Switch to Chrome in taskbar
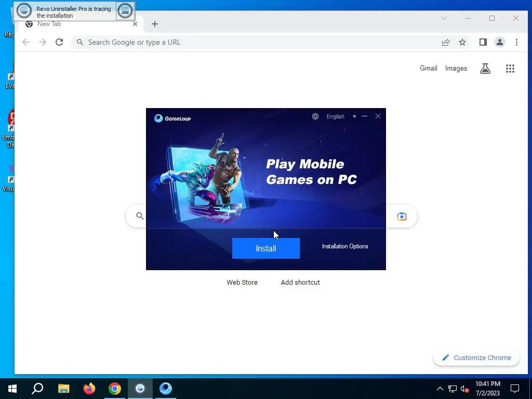 115,389
